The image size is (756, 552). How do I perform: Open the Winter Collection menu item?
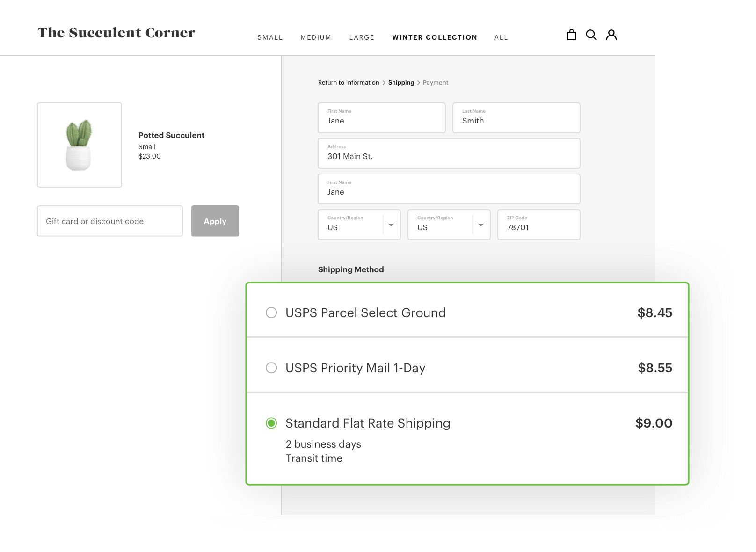point(435,37)
